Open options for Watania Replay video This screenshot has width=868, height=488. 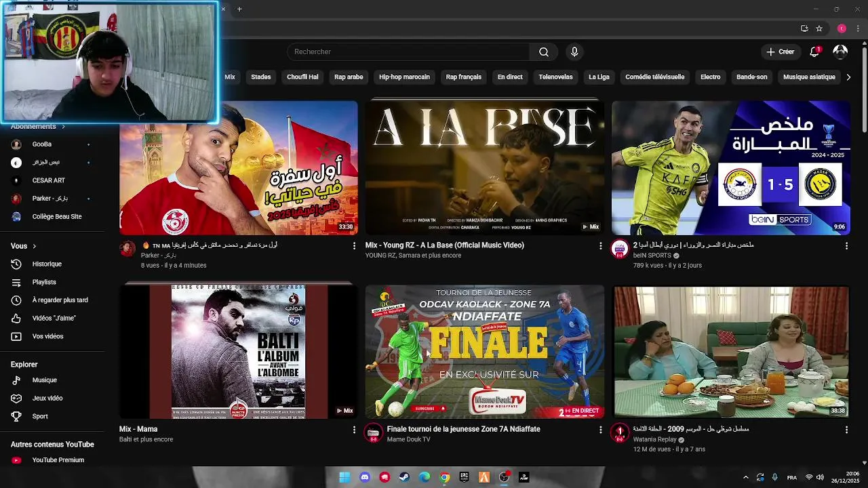(846, 430)
